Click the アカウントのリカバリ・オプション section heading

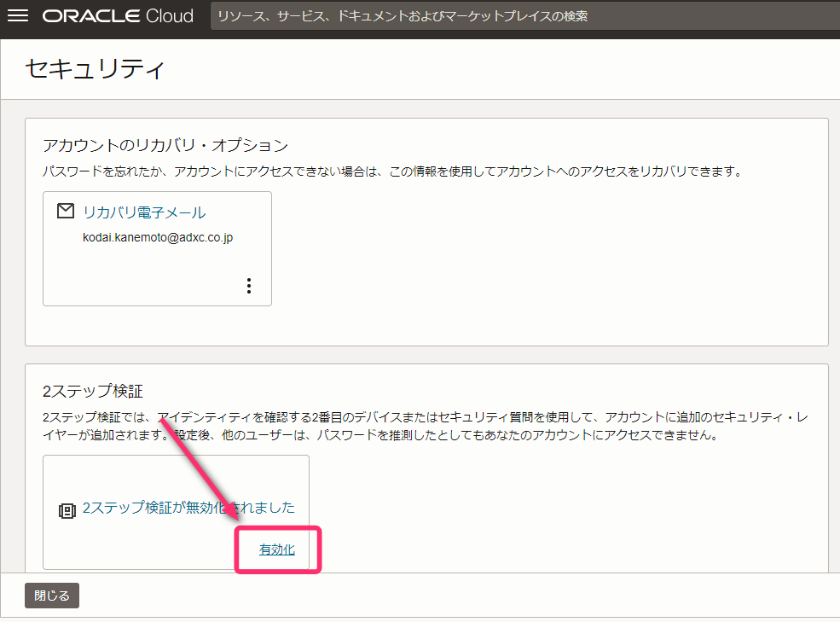165,145
